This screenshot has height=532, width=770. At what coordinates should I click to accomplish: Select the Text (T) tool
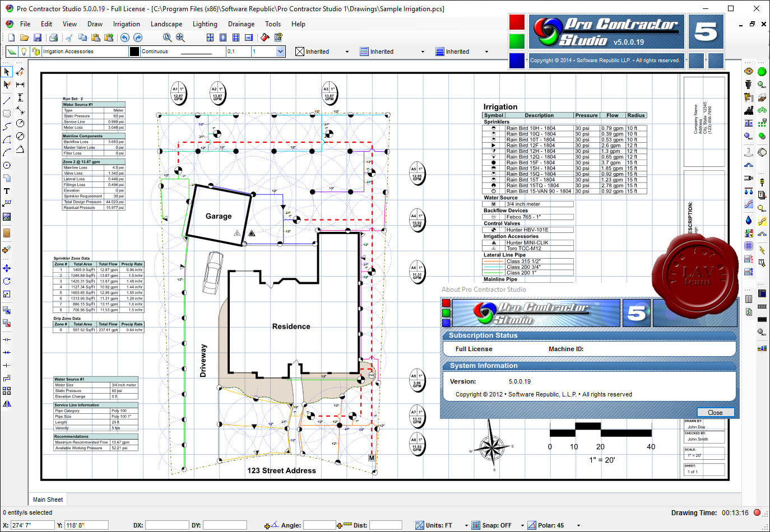7,191
